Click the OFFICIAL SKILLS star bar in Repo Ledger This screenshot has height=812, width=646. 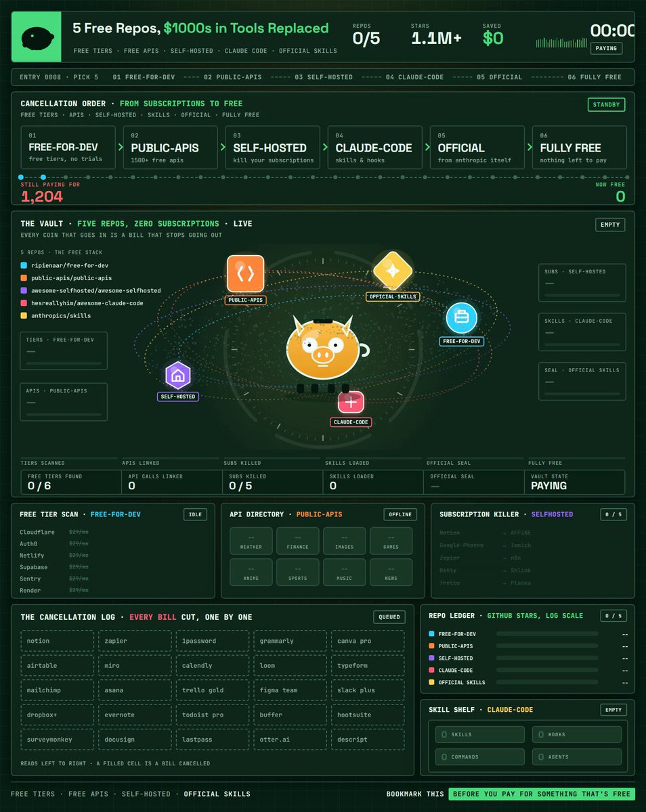point(547,682)
